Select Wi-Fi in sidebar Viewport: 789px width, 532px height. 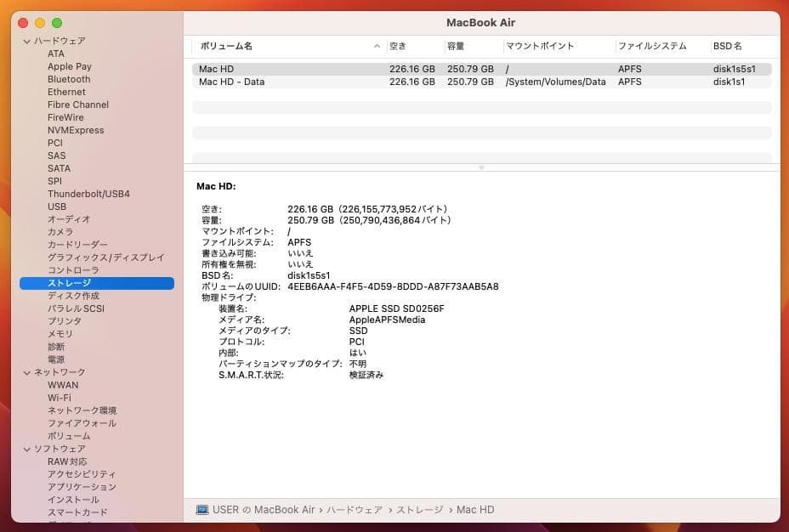(x=60, y=398)
